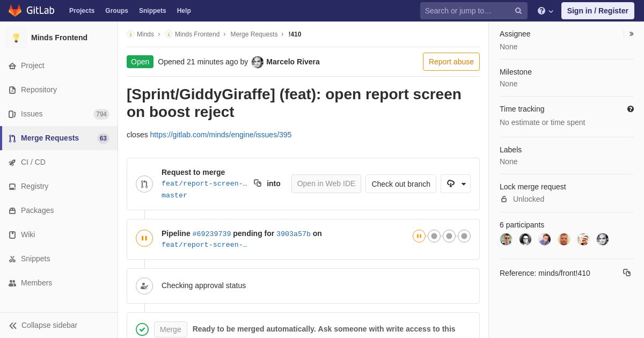This screenshot has height=338, width=644.
Task: Open Project section in sidebar
Action: coord(59,65)
